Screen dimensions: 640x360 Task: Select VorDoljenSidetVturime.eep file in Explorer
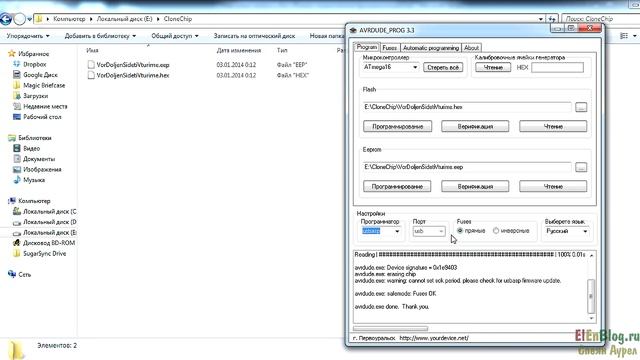pos(128,65)
